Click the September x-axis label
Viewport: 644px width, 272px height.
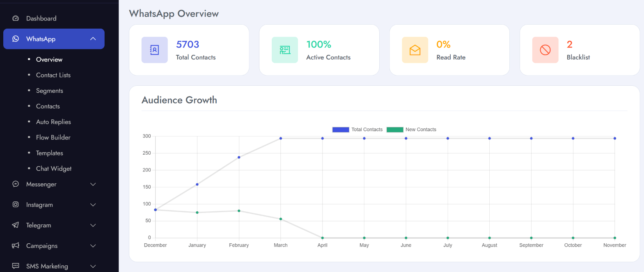(531, 245)
